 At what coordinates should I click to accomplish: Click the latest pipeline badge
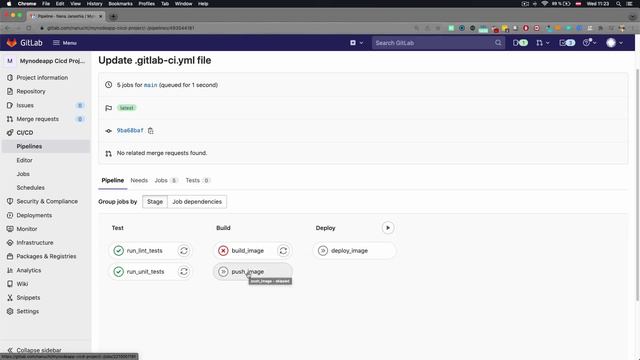click(127, 108)
